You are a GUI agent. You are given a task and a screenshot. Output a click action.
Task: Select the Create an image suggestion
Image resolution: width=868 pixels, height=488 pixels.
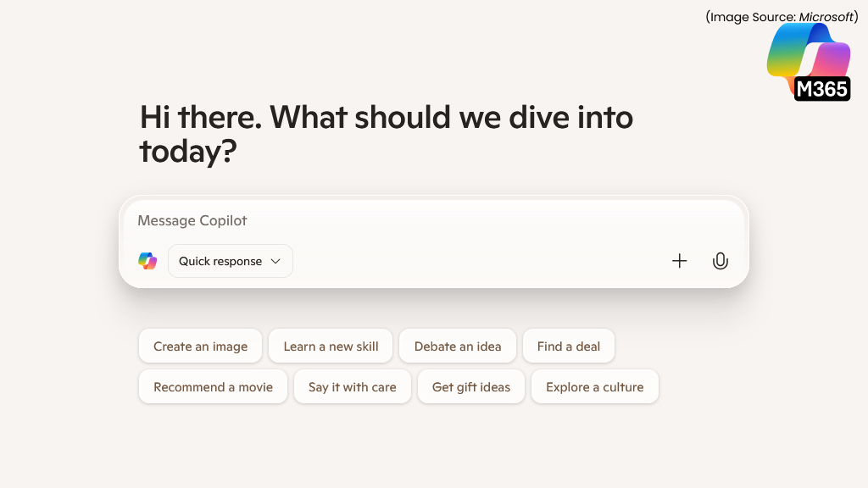(200, 347)
